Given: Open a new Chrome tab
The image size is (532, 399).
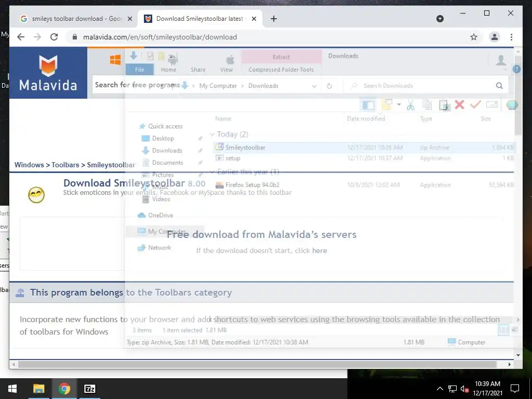Looking at the screenshot, I should pyautogui.click(x=274, y=19).
